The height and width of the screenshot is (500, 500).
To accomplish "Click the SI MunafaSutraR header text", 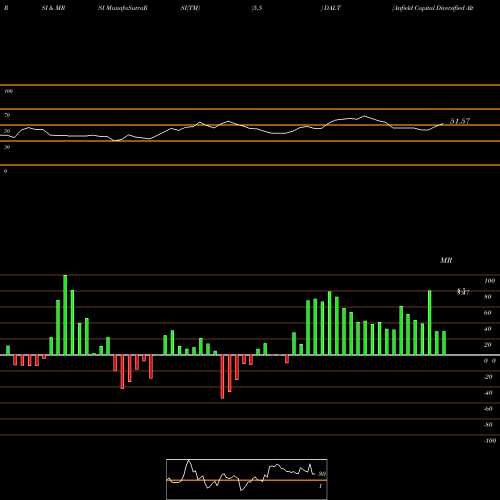I will (123, 8).
